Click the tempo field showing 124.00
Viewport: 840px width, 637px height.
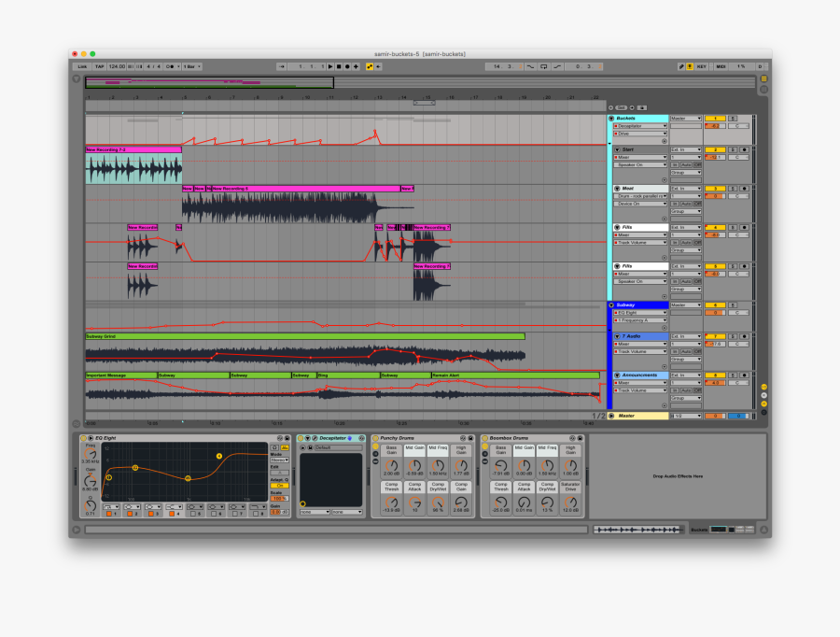coord(117,66)
